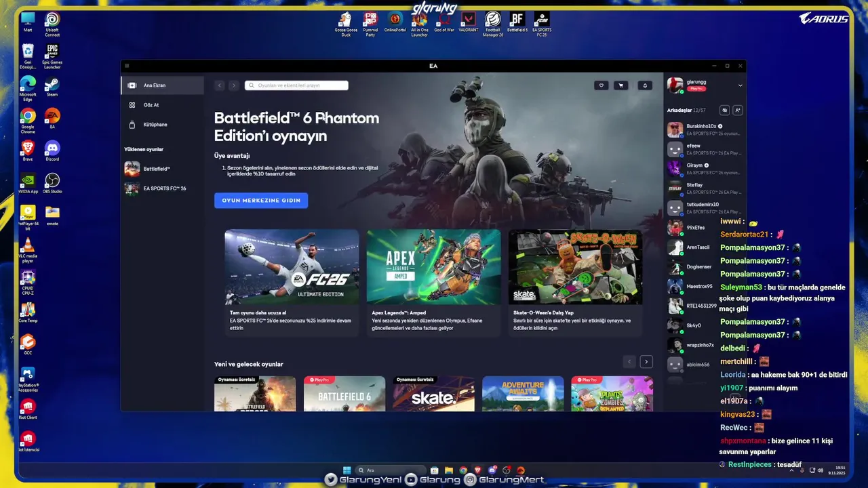868x488 pixels.
Task: Open the Battlefield 6 Play Pro tile
Action: tap(344, 394)
